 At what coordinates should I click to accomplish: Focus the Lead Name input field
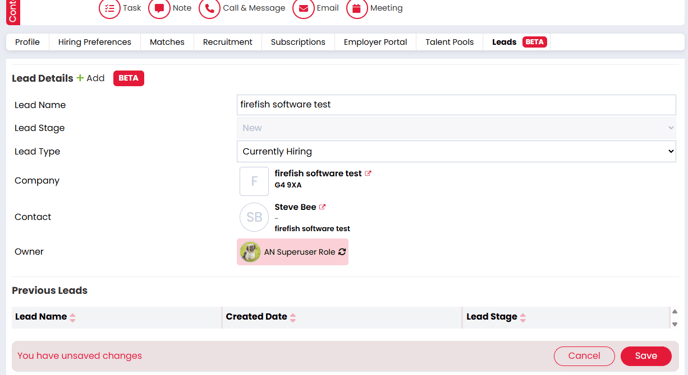pos(456,105)
